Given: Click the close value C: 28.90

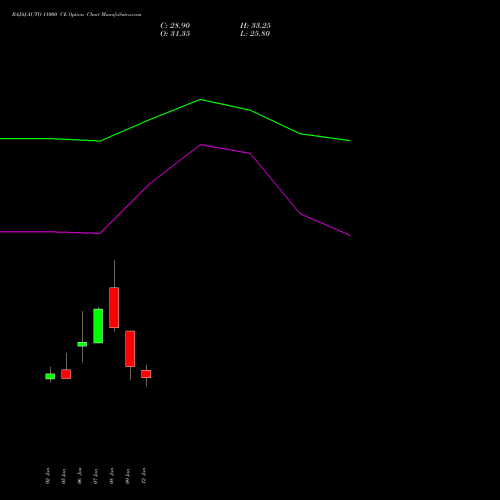Looking at the screenshot, I should pos(175,26).
